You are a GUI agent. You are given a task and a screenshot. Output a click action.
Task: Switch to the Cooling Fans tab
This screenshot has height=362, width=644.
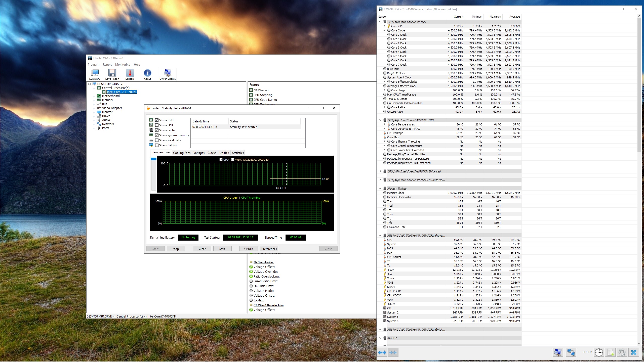coord(182,153)
